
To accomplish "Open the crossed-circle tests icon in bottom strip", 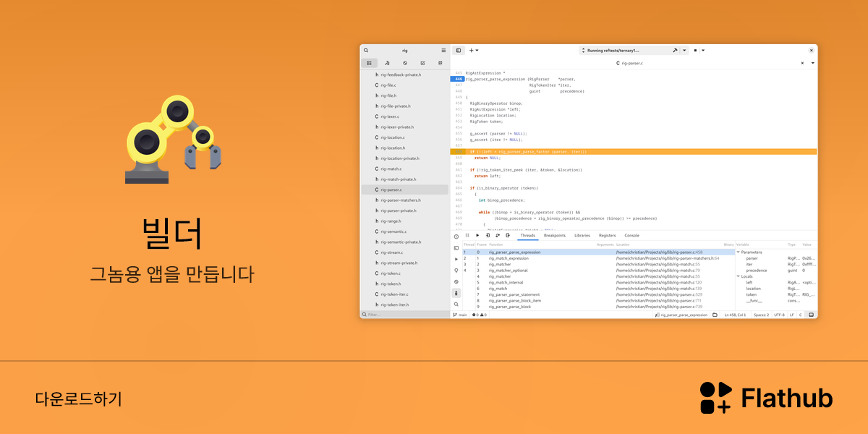I will [456, 281].
